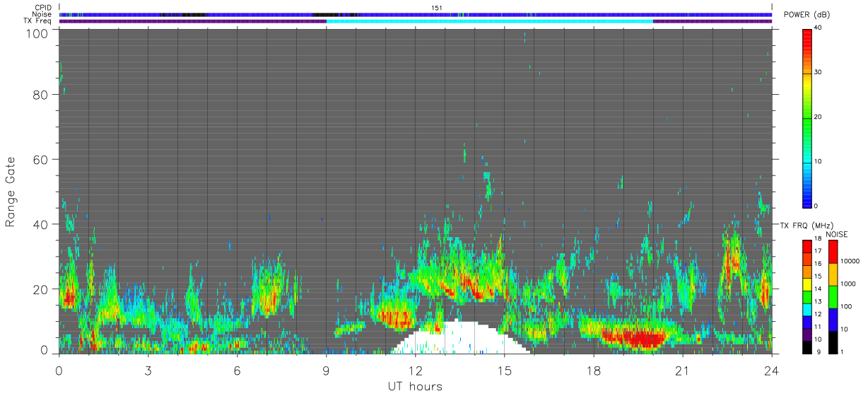Click the range gate 20 axis label

click(x=41, y=289)
